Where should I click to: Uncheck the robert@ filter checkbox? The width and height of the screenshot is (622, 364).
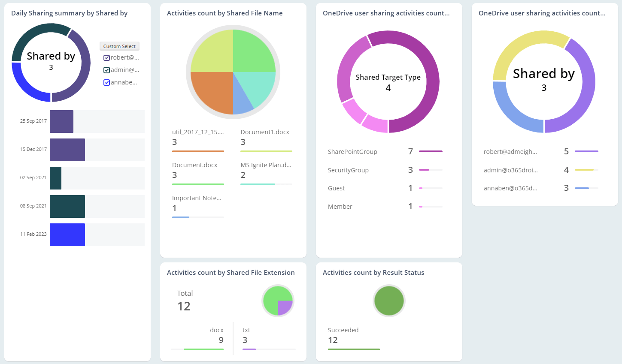pyautogui.click(x=107, y=57)
